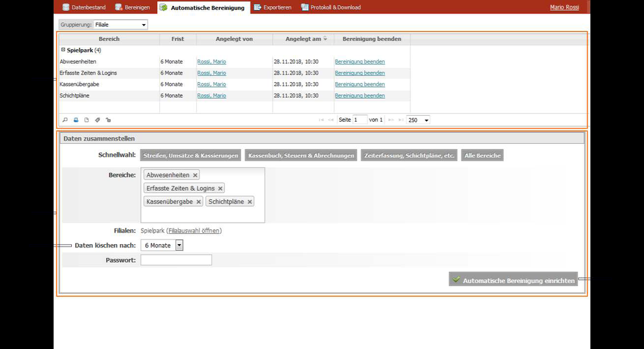
Task: Switch to the Datenbestand tab
Action: [x=84, y=7]
